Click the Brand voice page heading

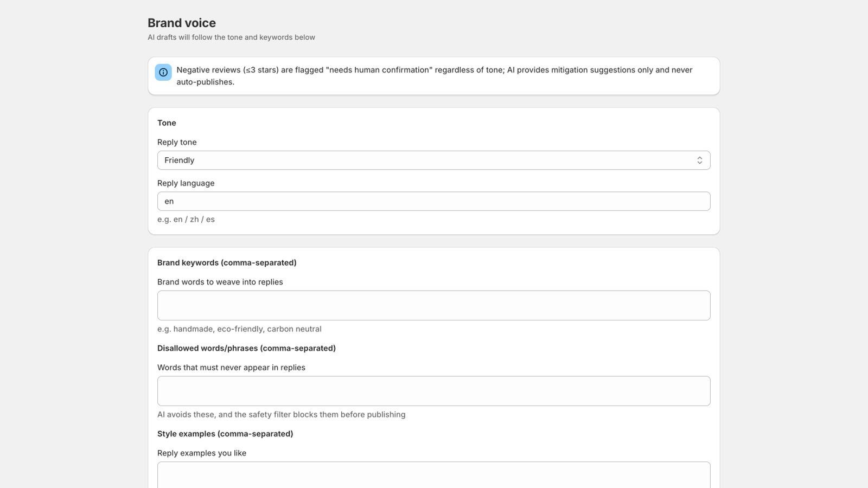pyautogui.click(x=182, y=23)
